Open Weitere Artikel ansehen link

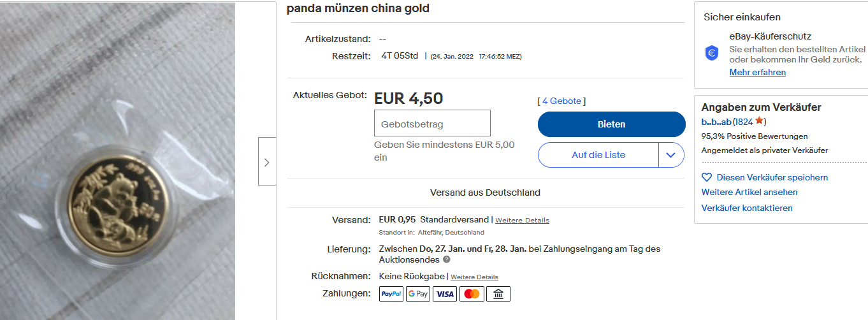coord(749,192)
